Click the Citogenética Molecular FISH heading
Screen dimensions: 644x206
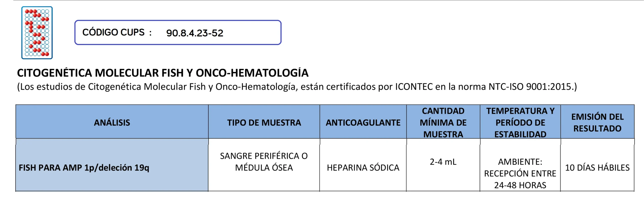point(163,73)
